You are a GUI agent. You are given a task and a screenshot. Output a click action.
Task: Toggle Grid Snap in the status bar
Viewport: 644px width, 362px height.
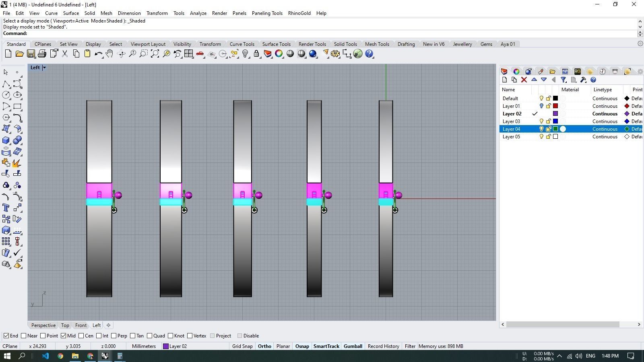coord(242,346)
